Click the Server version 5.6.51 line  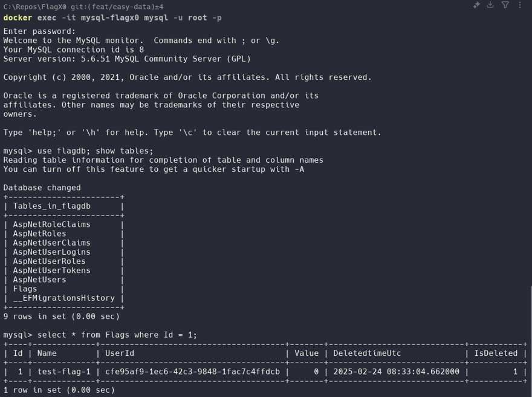click(x=127, y=59)
